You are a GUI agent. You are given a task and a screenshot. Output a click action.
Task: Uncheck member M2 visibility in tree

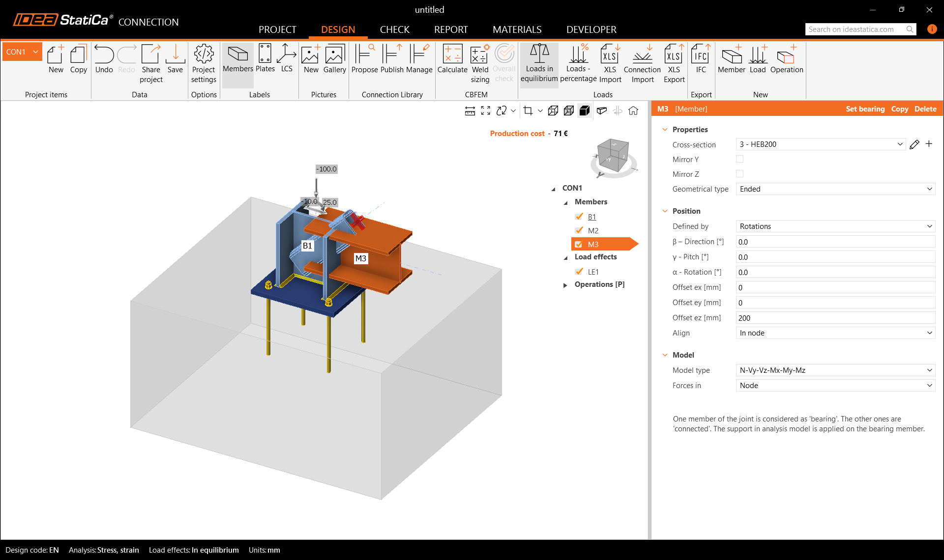pos(579,230)
